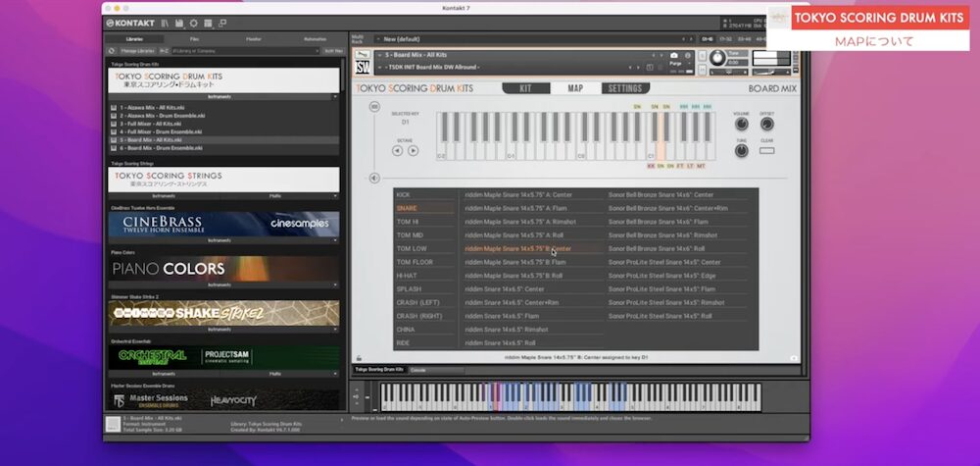Click the instrument info icon
This screenshot has width=980, height=466.
pos(688,55)
